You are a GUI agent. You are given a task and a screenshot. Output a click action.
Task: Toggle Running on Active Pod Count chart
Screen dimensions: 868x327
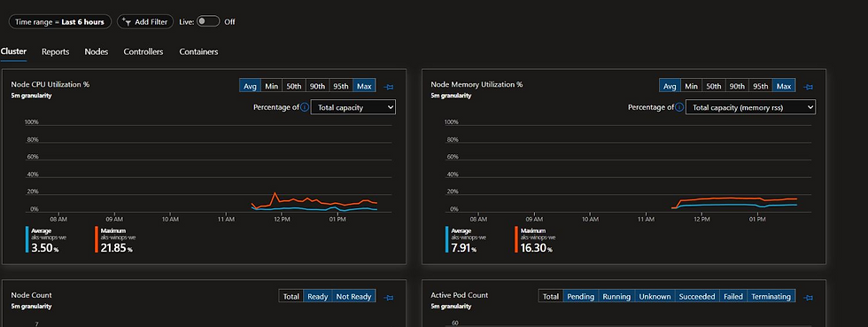click(616, 297)
